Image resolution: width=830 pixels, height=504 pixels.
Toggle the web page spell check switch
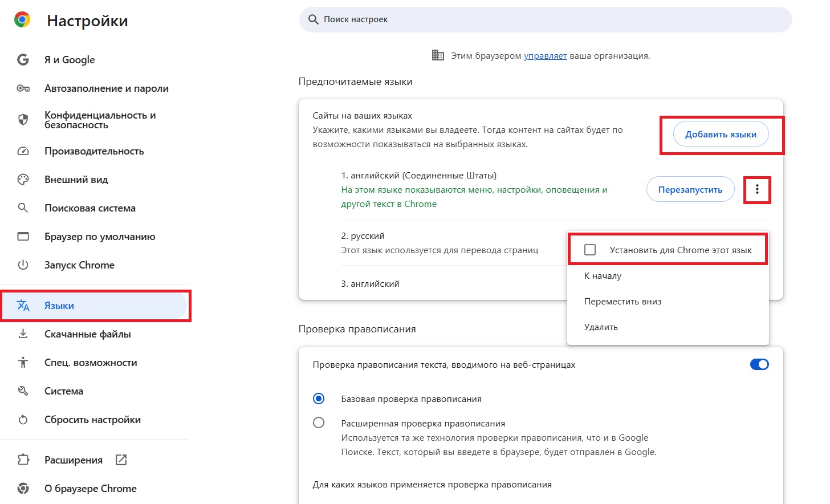click(759, 364)
